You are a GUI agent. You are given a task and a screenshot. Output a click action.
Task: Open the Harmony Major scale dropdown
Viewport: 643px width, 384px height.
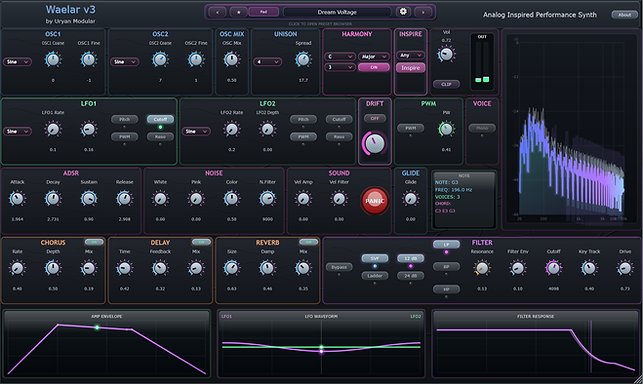tap(374, 56)
